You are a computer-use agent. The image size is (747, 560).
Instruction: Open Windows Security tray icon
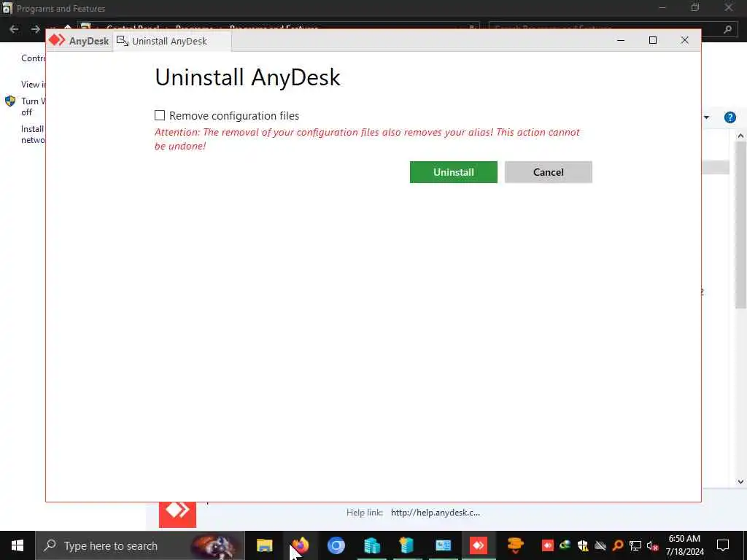coord(583,545)
